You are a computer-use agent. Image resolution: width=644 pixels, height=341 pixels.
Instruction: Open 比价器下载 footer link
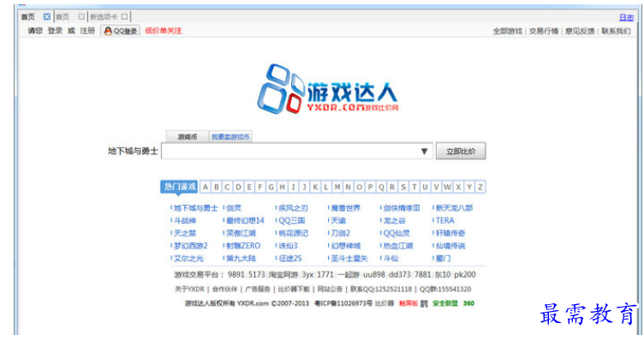pyautogui.click(x=294, y=290)
